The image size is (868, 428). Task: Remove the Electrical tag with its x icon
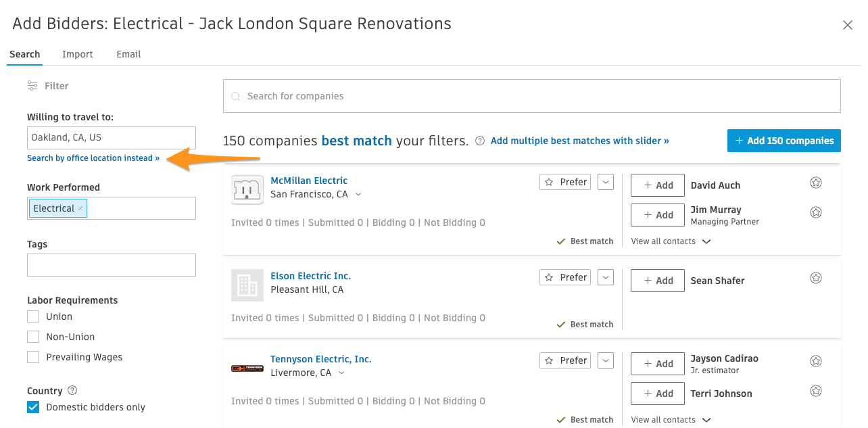pyautogui.click(x=80, y=208)
